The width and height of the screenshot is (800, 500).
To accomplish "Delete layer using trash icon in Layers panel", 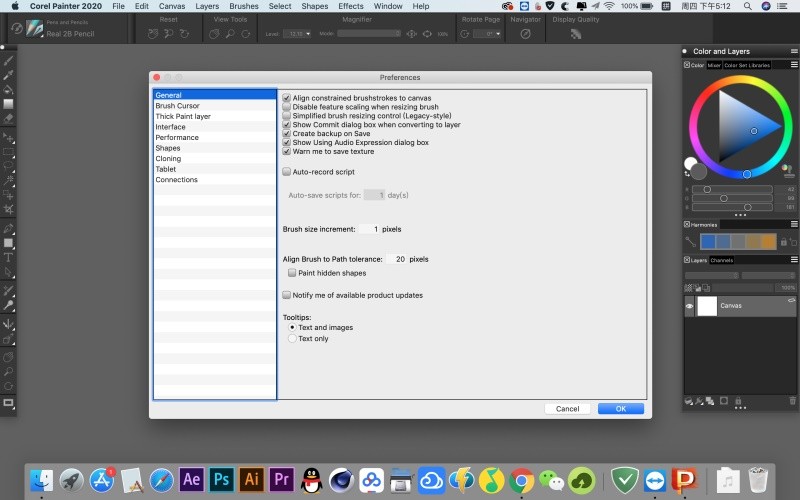I will coord(792,401).
